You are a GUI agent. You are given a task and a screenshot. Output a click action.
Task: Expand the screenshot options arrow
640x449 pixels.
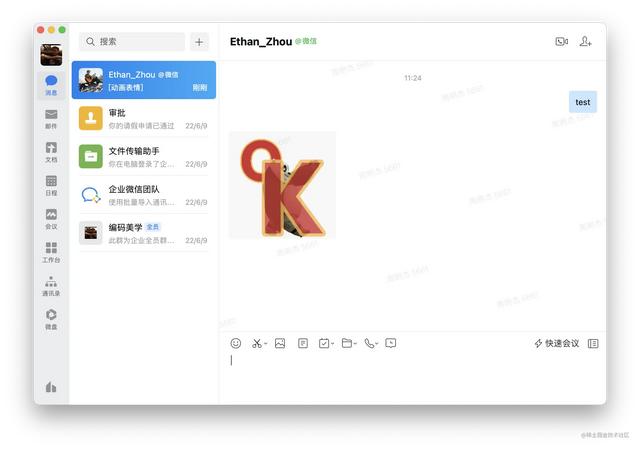(x=265, y=344)
